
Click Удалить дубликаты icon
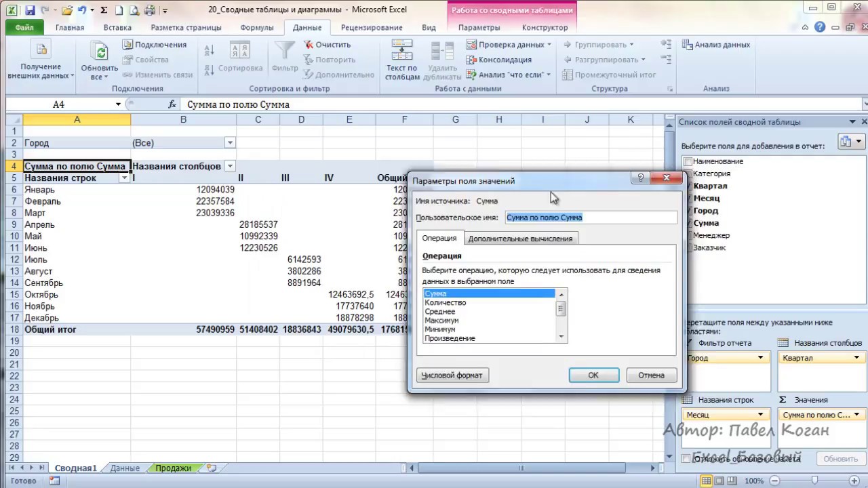(442, 51)
